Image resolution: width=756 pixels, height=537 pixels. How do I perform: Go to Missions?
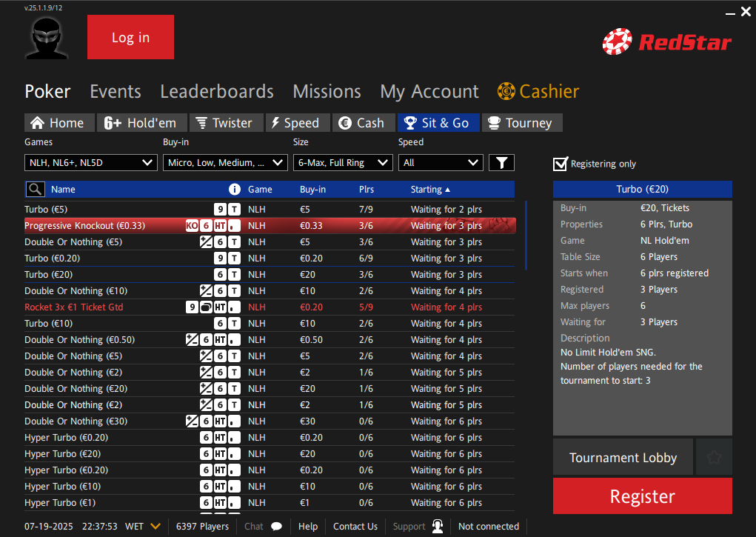[327, 91]
